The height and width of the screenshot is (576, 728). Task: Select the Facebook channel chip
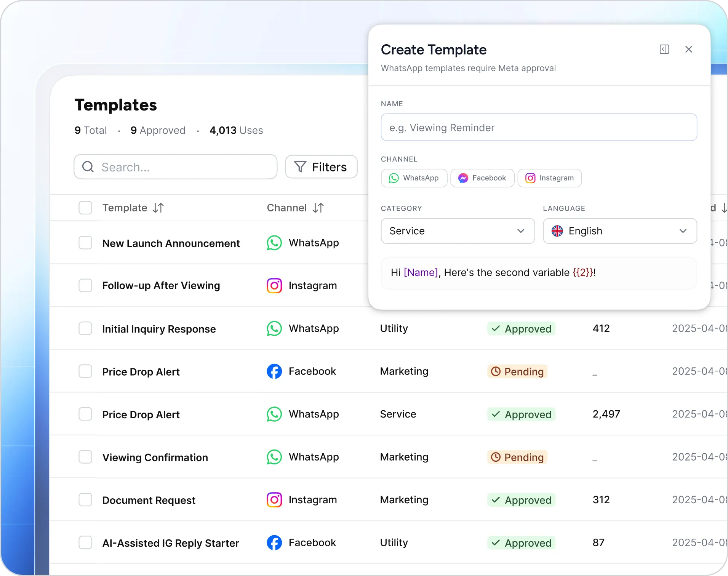click(482, 178)
